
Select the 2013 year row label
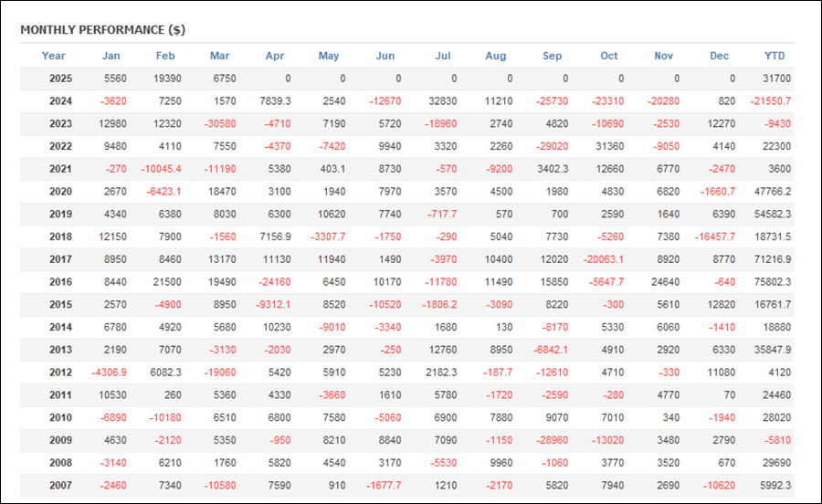click(x=61, y=350)
